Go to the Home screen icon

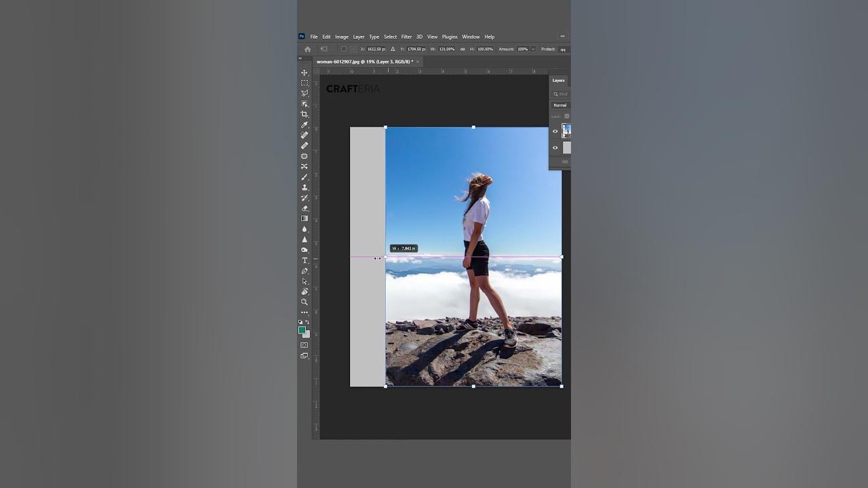pos(307,49)
